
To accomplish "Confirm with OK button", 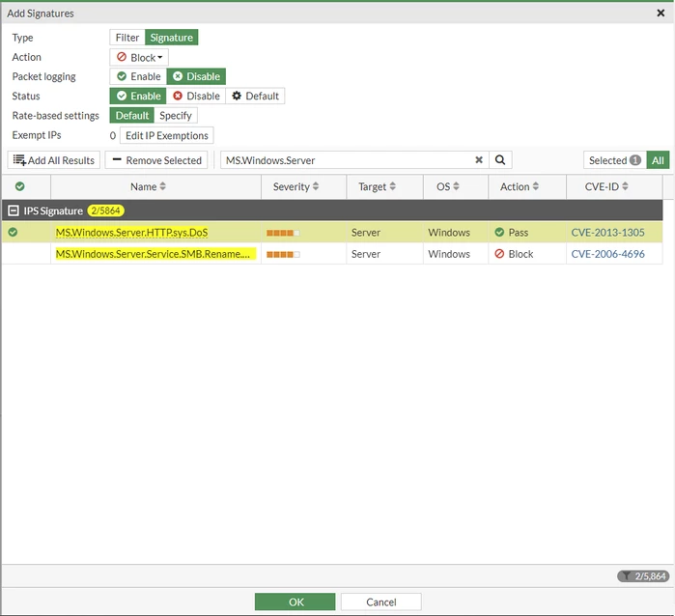I will click(x=295, y=602).
